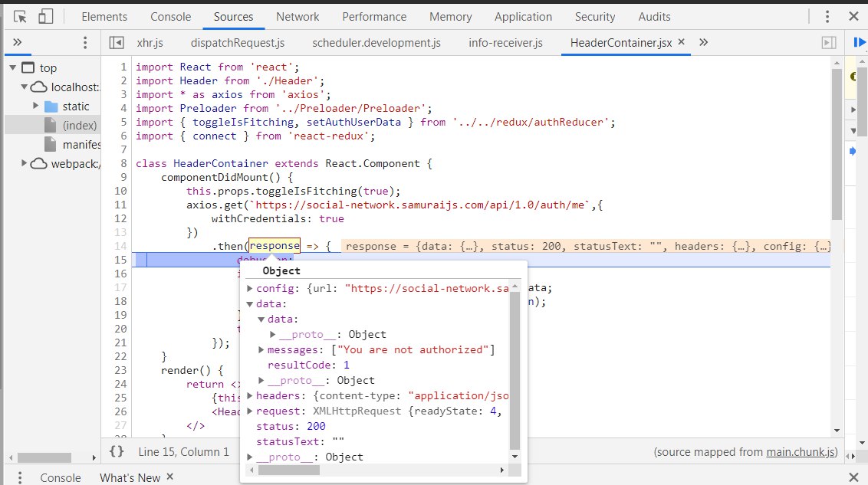Collapse the localhost tree node

pyautogui.click(x=25, y=87)
